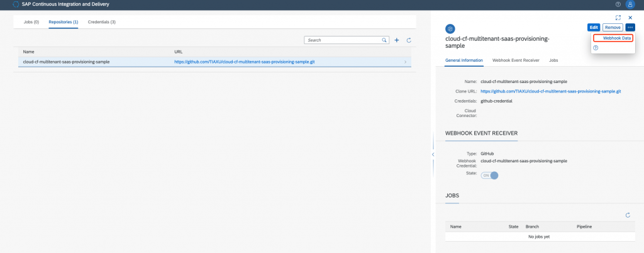
Task: Click the Name column header in repositories
Action: pos(28,52)
